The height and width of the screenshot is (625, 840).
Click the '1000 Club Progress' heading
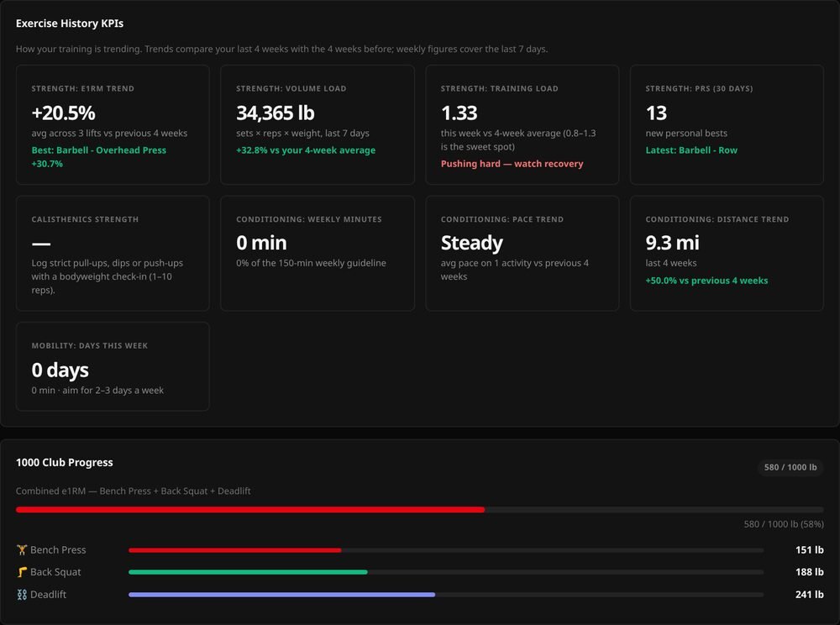coord(65,463)
